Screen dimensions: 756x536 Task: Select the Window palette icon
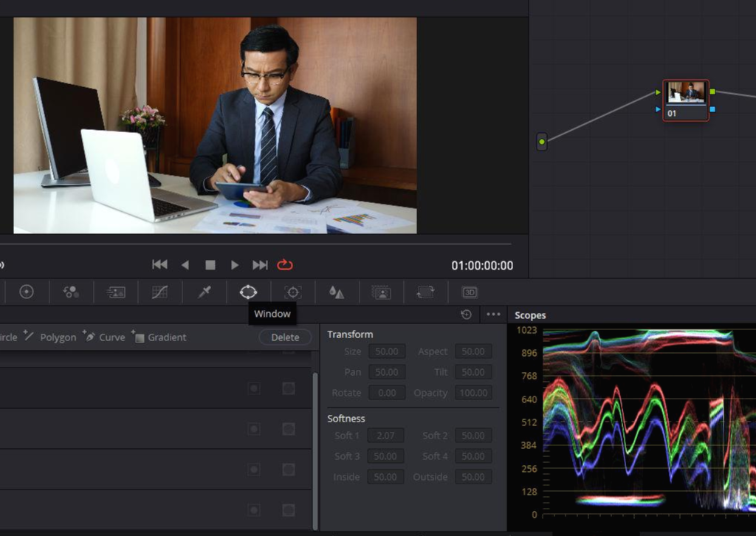pos(248,292)
